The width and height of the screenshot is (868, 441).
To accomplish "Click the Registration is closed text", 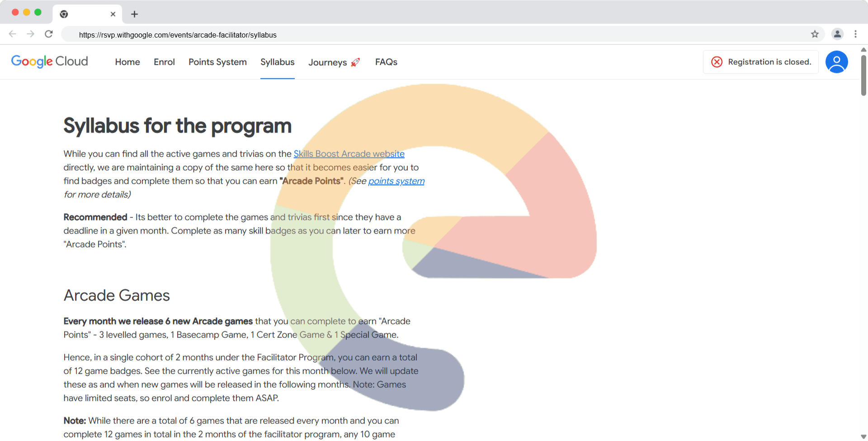I will click(x=769, y=62).
